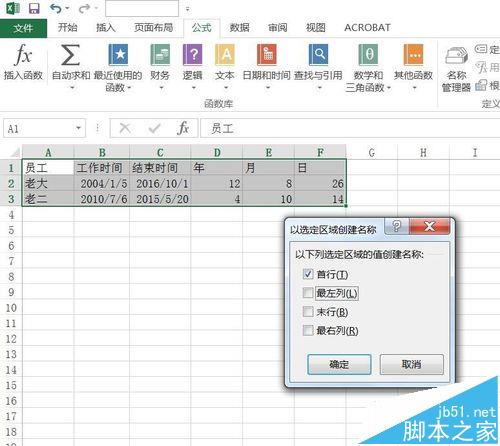Expand the More Functions dropdown arrow
Screen dimensions: 500x446
coord(414,88)
